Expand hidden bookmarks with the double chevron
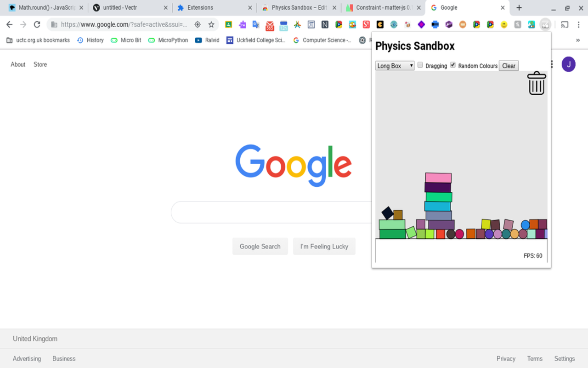588x368 pixels. click(x=577, y=40)
